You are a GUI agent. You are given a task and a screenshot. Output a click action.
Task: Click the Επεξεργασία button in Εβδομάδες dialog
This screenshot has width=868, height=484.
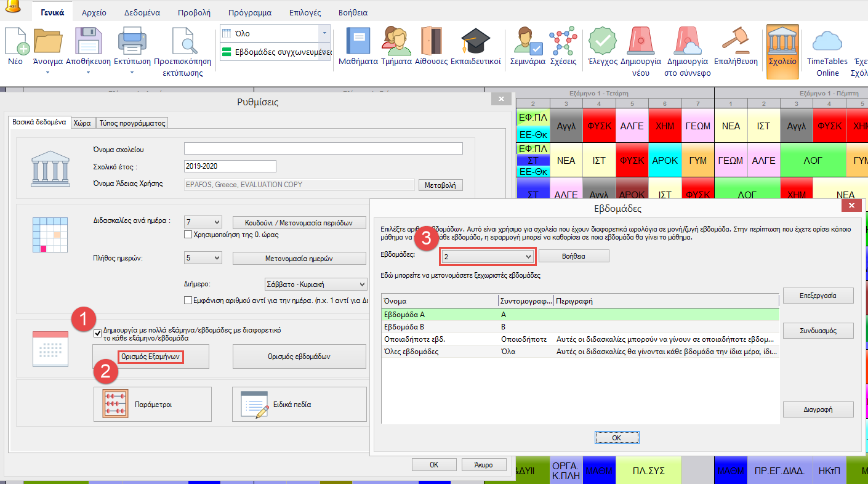coord(818,296)
